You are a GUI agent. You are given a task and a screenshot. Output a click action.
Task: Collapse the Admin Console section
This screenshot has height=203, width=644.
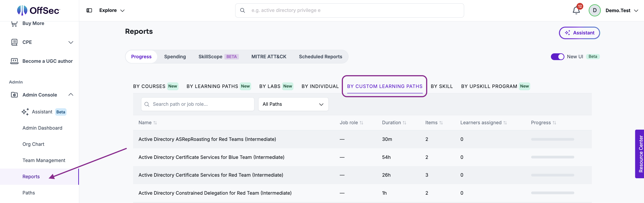tap(71, 95)
